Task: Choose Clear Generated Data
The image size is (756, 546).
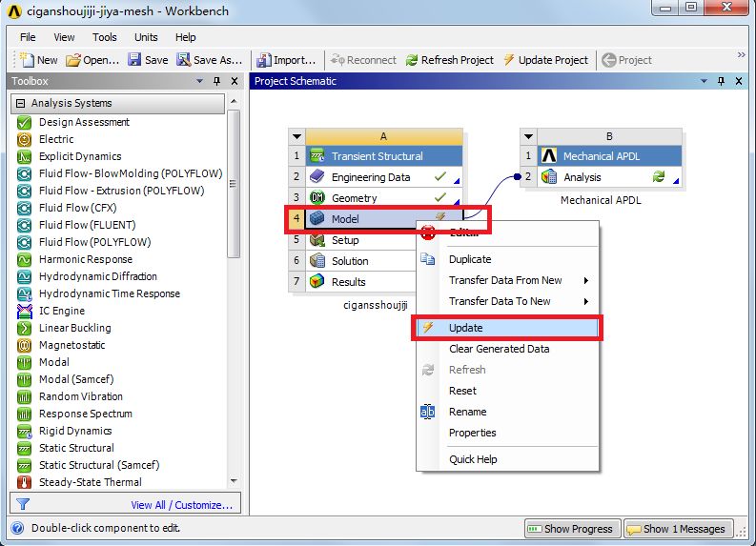Action: pyautogui.click(x=507, y=349)
